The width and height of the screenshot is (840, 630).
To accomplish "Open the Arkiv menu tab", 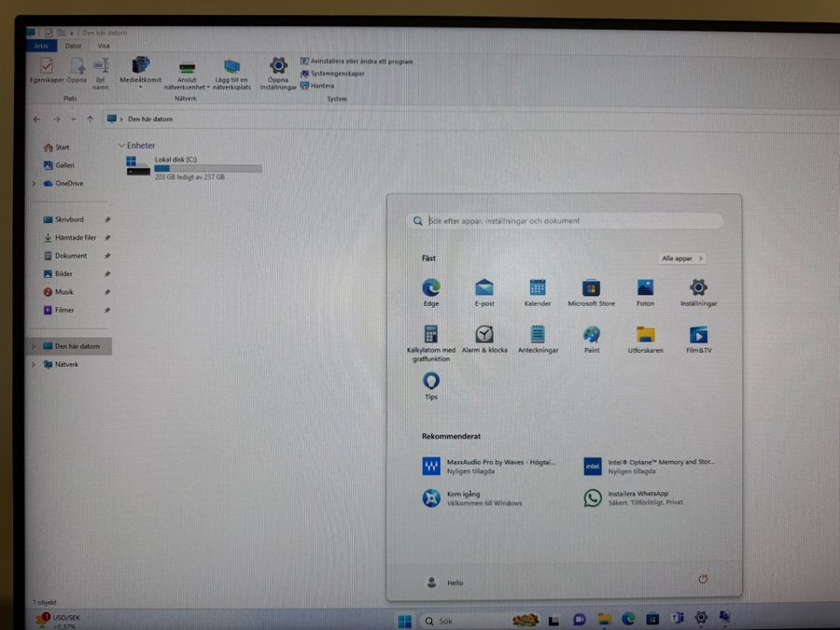I will point(41,45).
